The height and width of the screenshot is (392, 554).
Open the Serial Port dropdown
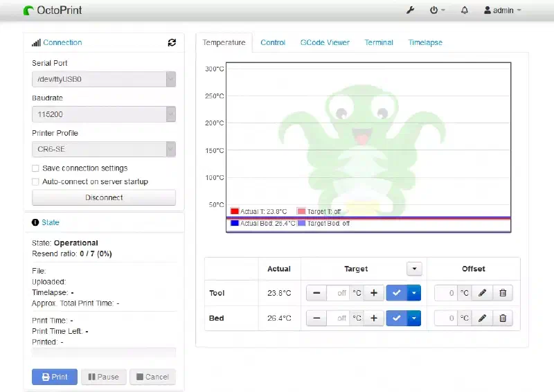pyautogui.click(x=104, y=79)
